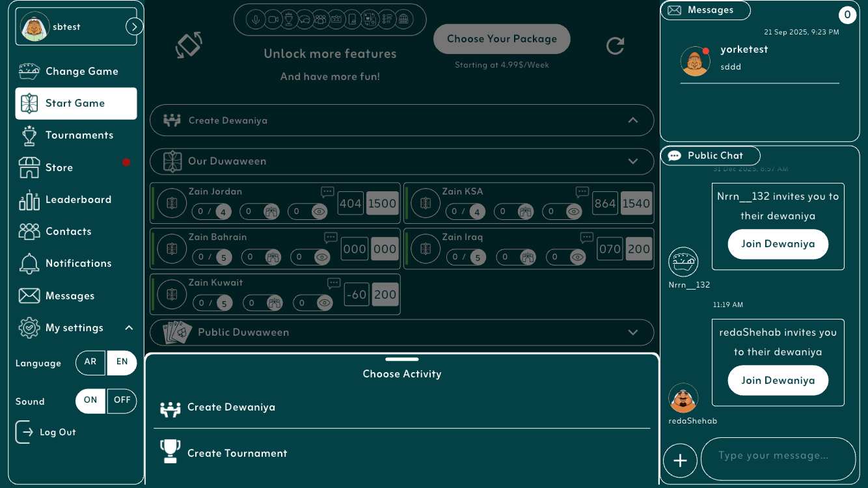The image size is (868, 488).
Task: Click the rotate screen icon
Action: (x=189, y=46)
